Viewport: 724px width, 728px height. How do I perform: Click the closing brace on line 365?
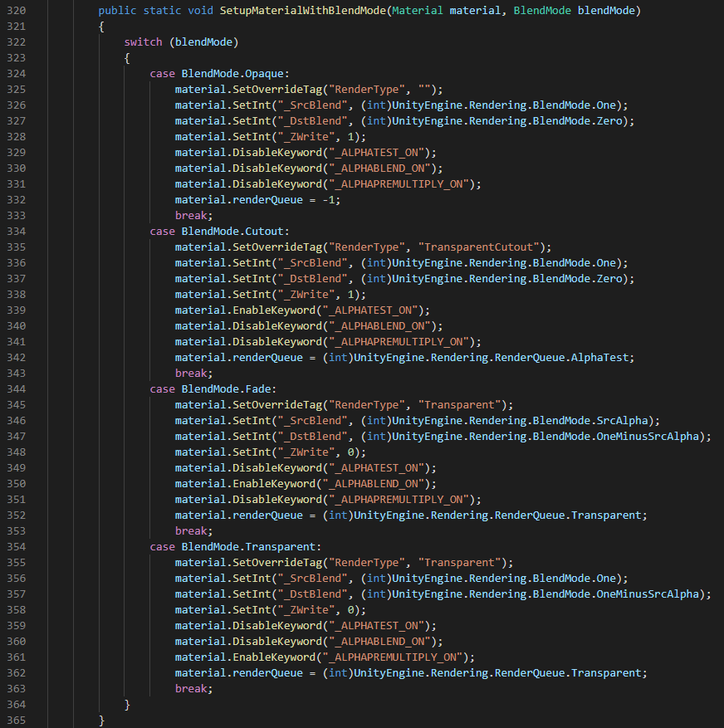100,720
